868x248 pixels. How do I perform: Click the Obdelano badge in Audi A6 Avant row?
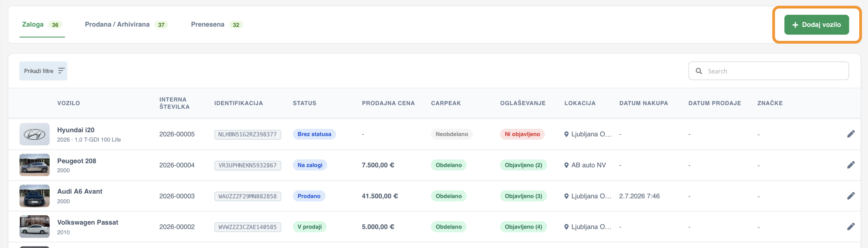449,196
